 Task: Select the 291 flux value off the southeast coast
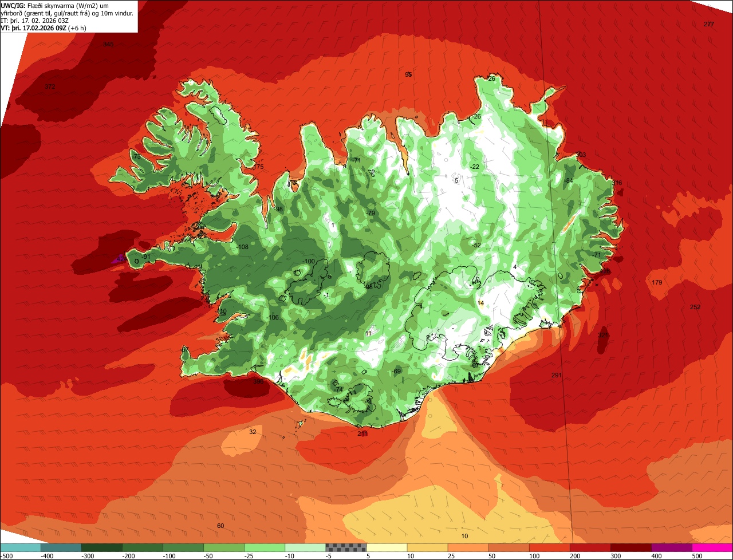(x=557, y=375)
